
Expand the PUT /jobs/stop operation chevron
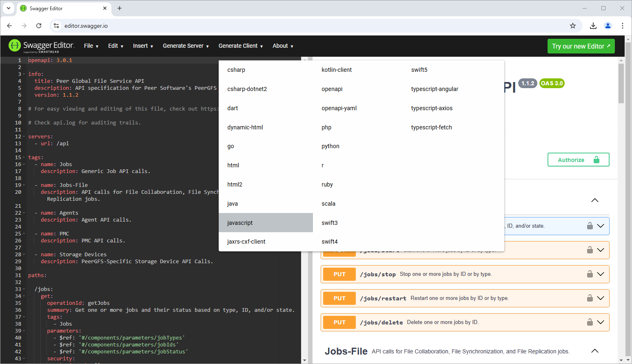pyautogui.click(x=601, y=274)
